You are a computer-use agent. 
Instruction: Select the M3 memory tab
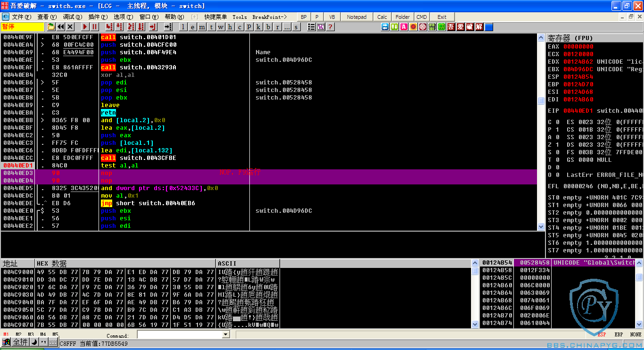[31, 334]
